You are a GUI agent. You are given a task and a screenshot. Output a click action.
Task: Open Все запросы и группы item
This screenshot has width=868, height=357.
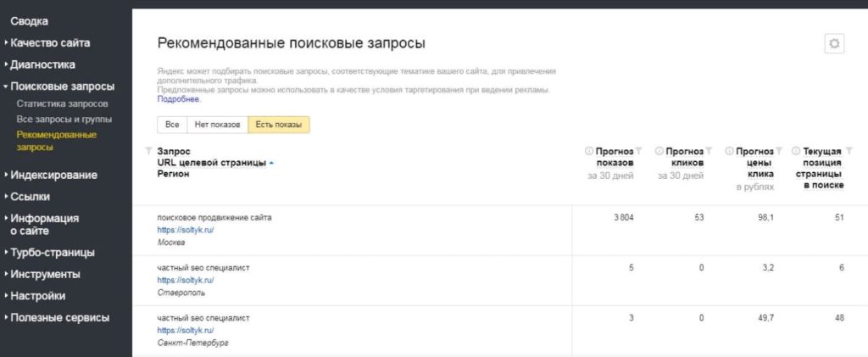click(x=64, y=120)
